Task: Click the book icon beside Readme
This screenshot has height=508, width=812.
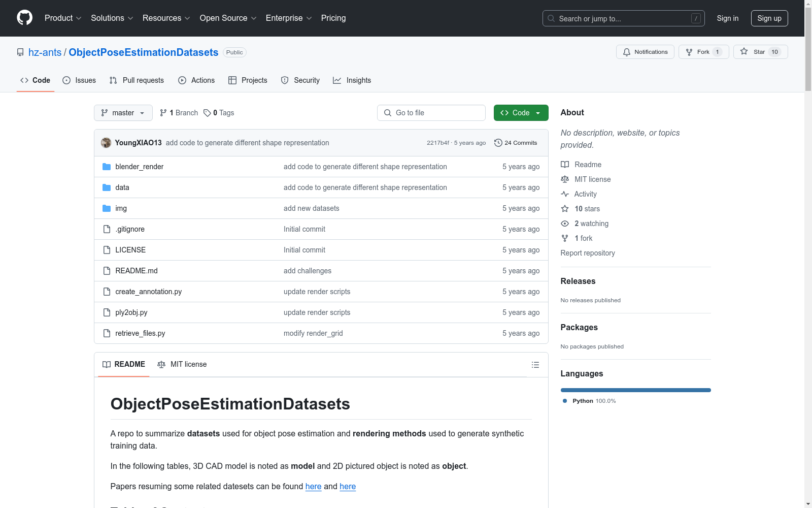Action: [x=565, y=165]
